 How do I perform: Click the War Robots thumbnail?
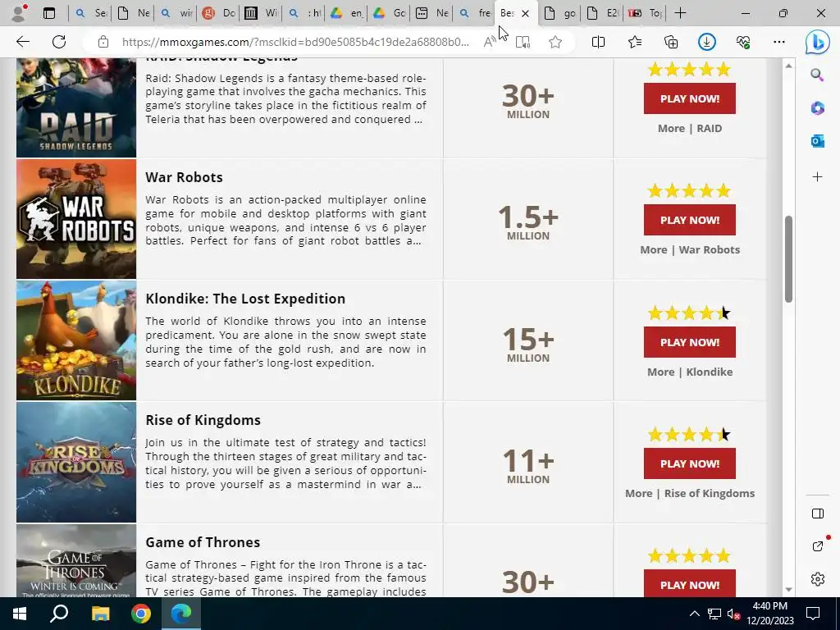tap(76, 219)
